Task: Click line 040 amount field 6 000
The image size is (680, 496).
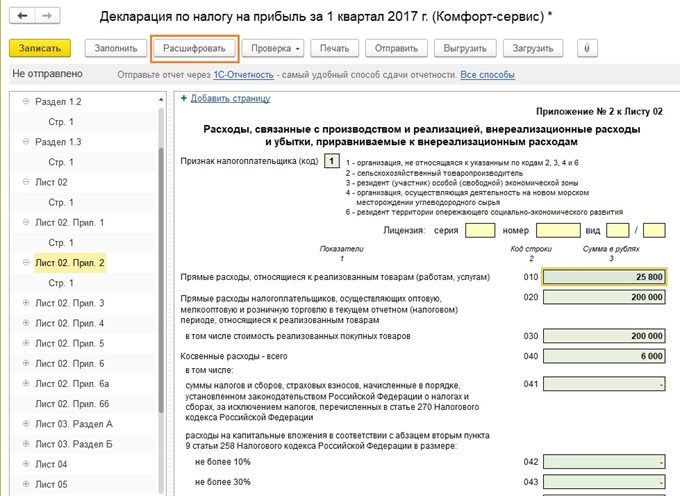Action: coord(604,356)
